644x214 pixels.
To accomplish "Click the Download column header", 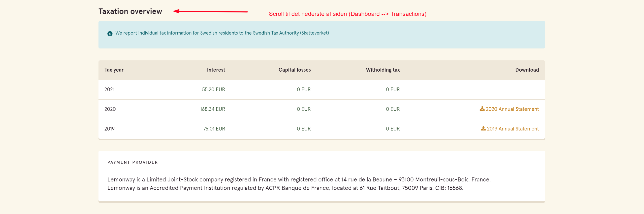I will pos(527,70).
